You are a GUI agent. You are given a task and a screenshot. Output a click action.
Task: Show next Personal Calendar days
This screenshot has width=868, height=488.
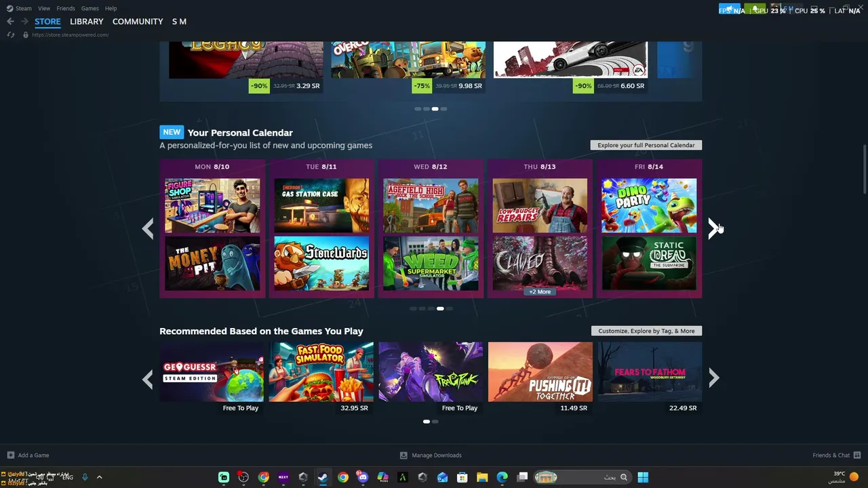click(713, 228)
